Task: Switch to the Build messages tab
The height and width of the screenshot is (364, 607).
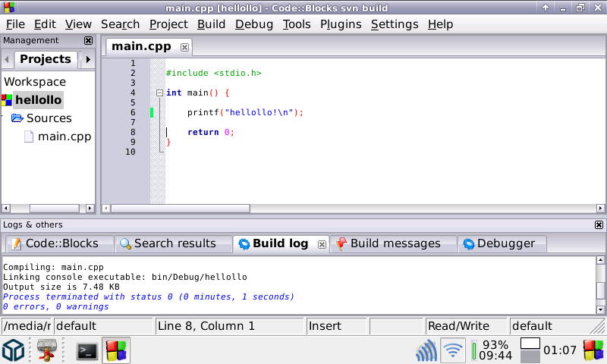Action: (395, 243)
